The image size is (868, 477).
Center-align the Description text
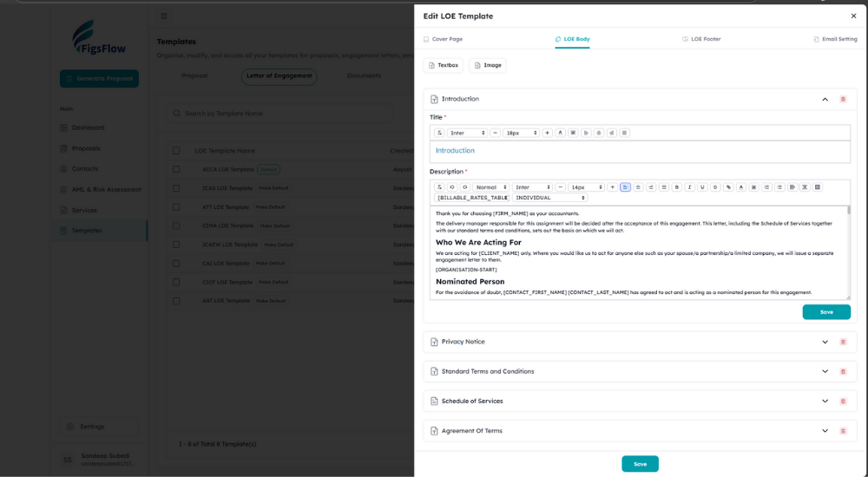[x=638, y=187]
